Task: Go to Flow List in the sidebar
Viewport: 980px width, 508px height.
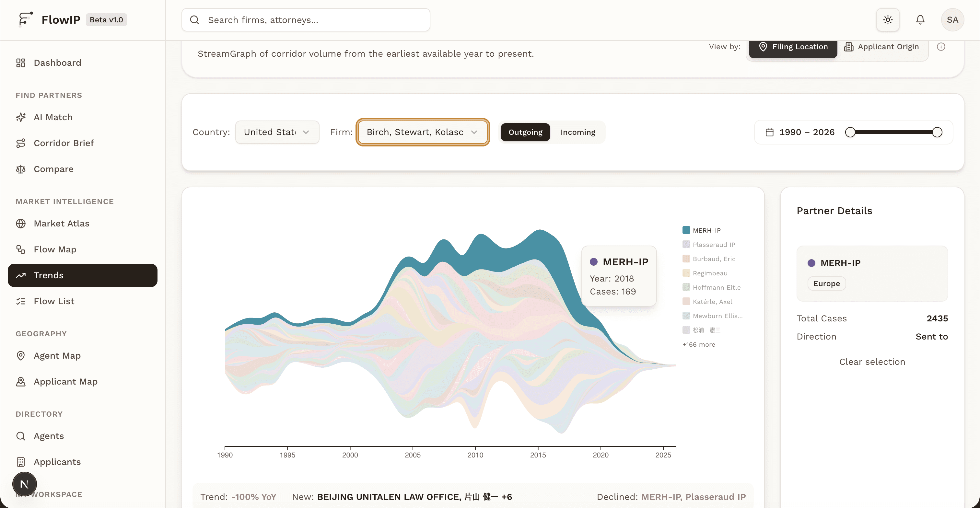Action: [x=54, y=301]
